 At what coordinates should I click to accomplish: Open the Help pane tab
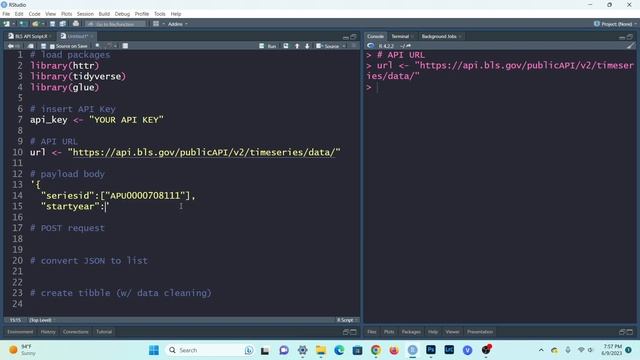coord(433,332)
